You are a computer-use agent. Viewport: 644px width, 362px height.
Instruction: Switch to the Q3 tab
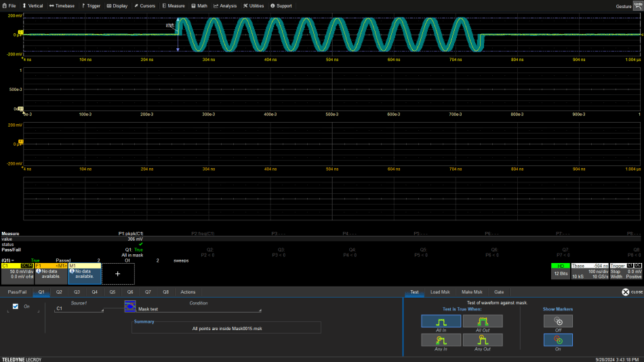tap(77, 292)
